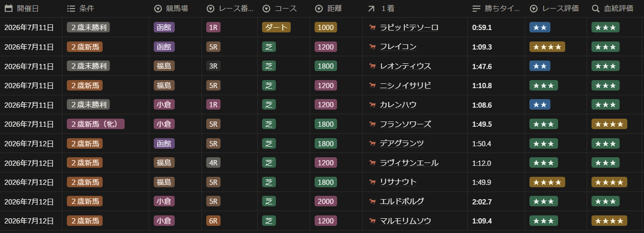
Task: Click the ２歳新馬（牝） condition tag
Action: 95,124
